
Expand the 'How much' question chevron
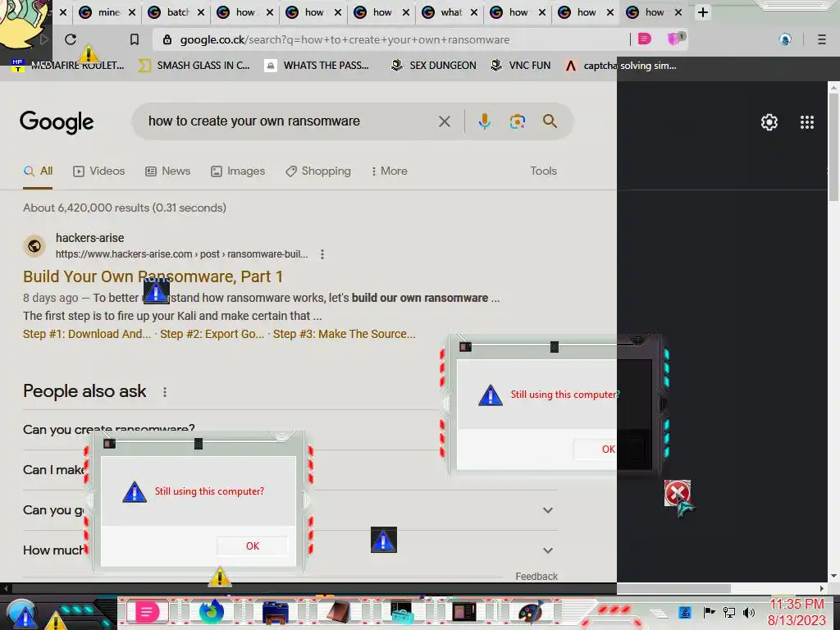click(x=547, y=550)
